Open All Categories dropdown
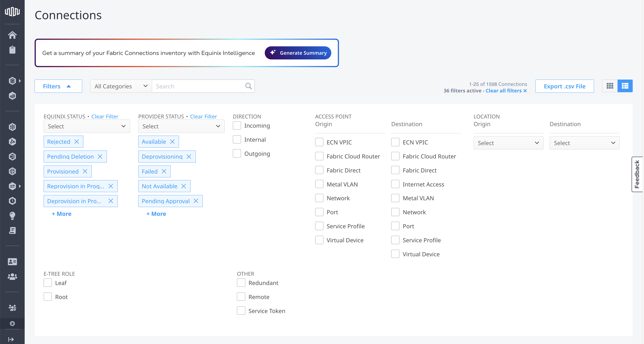This screenshot has height=344, width=644. click(121, 86)
